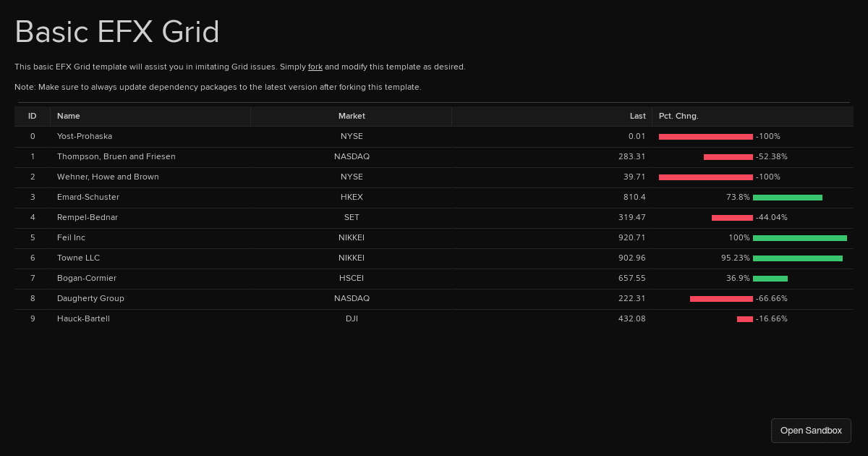Click the red -66.66% bar for Daugherty Group
Image resolution: width=868 pixels, height=456 pixels.
[721, 299]
